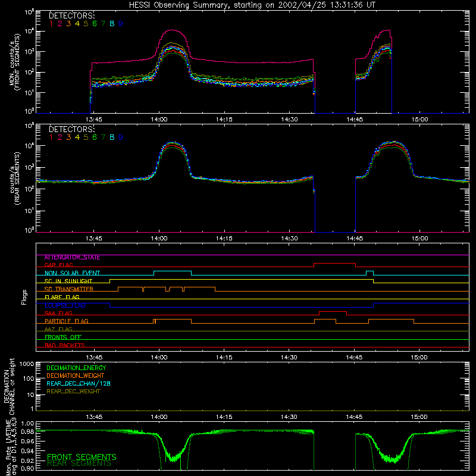This screenshot has height=476, width=476.
Task: Click the MON. counts/s (FRONT SEGMENTS) axis title
Action: click(x=14, y=62)
